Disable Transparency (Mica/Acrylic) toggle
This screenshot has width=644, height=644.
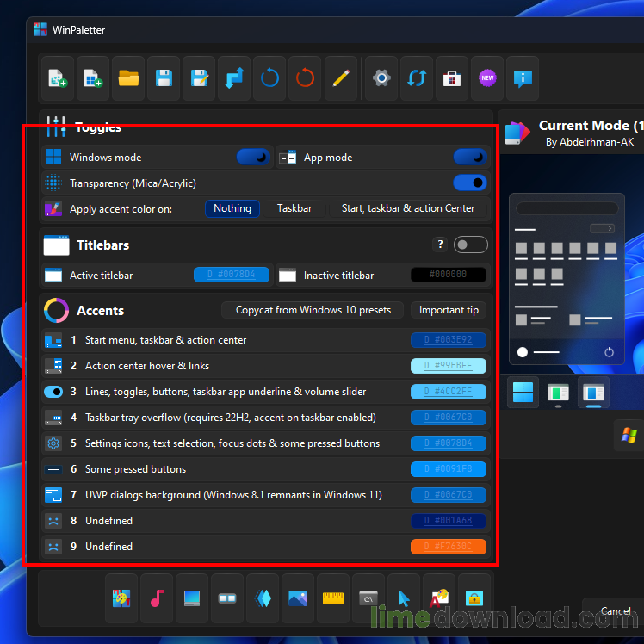tap(470, 183)
